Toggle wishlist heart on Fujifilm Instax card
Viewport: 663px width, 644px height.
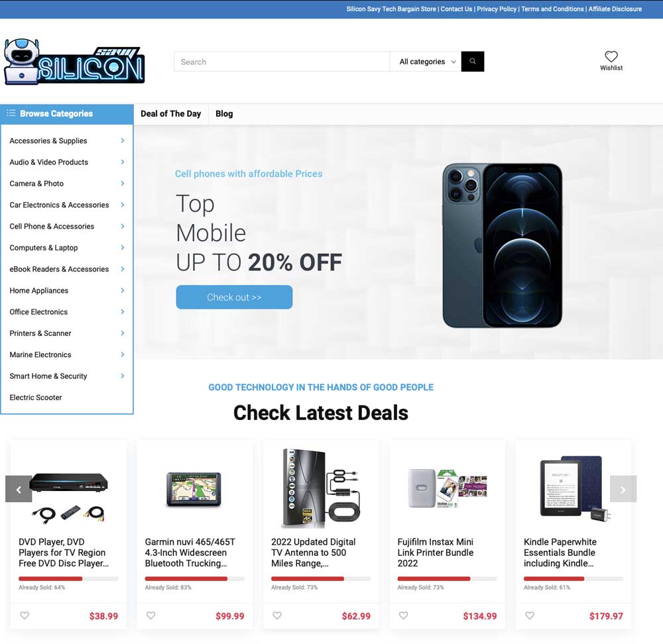pos(403,616)
